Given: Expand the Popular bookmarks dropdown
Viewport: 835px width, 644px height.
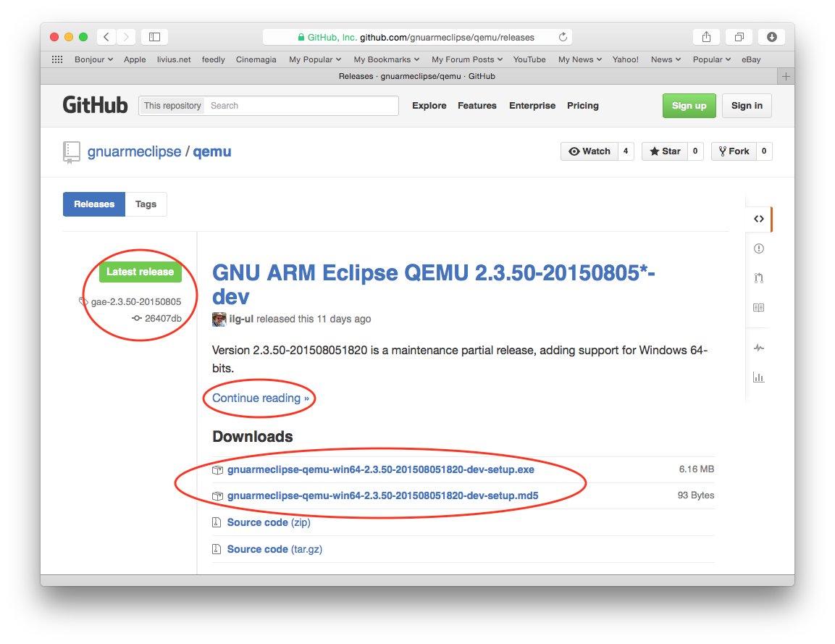Looking at the screenshot, I should tap(711, 59).
